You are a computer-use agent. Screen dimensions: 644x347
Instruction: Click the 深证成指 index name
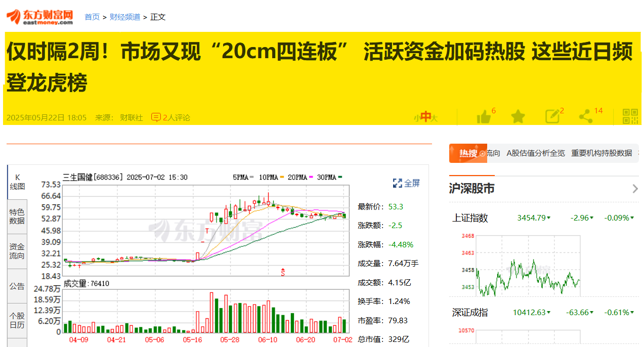point(470,313)
